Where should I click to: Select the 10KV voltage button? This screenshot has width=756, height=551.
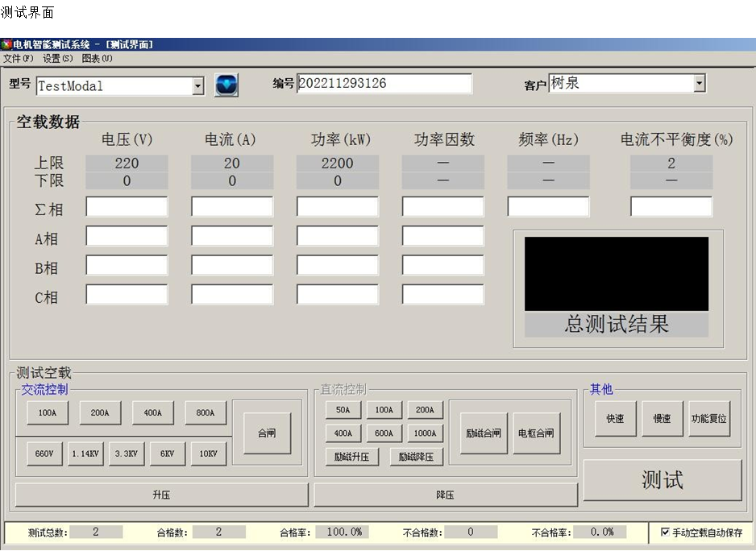tap(208, 454)
